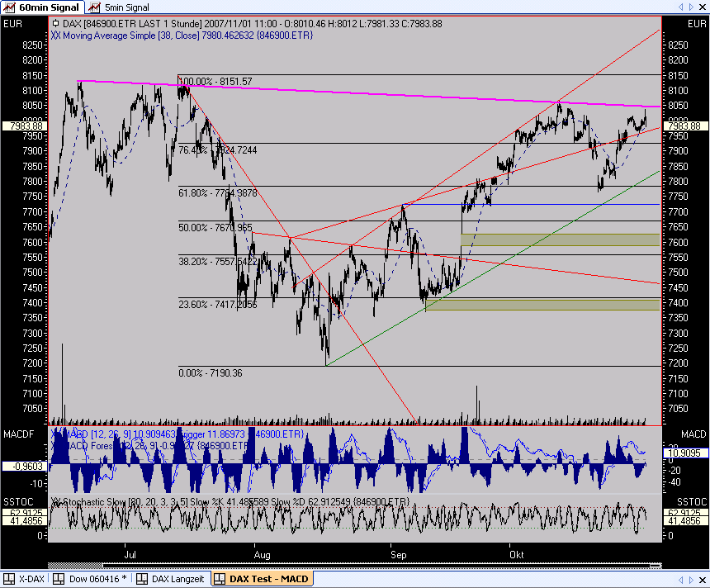Click the Jul label on time axis
This screenshot has height=588, width=710.
tap(130, 554)
